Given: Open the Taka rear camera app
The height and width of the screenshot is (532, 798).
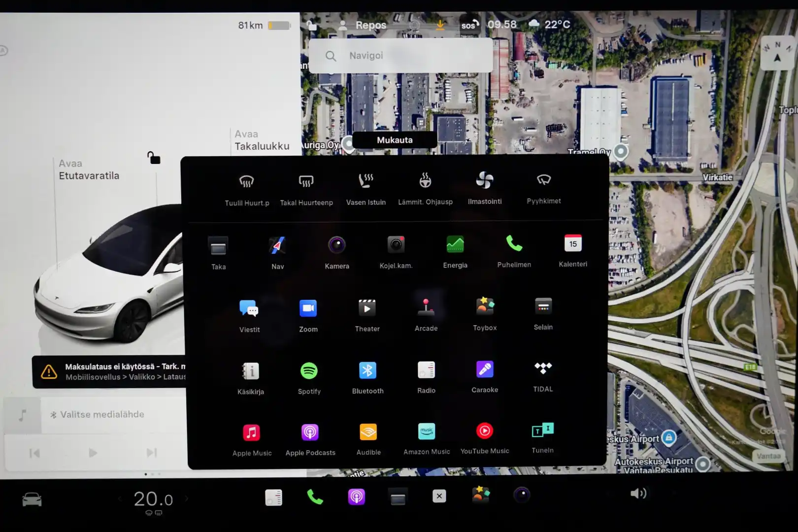Looking at the screenshot, I should point(218,253).
